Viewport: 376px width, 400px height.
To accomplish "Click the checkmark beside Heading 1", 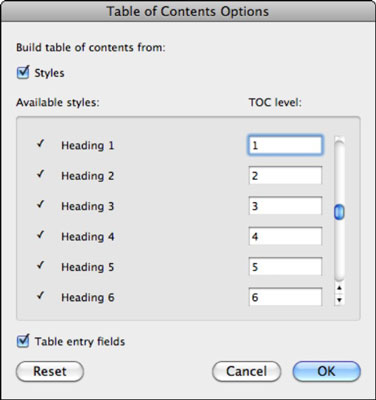I will coord(40,144).
